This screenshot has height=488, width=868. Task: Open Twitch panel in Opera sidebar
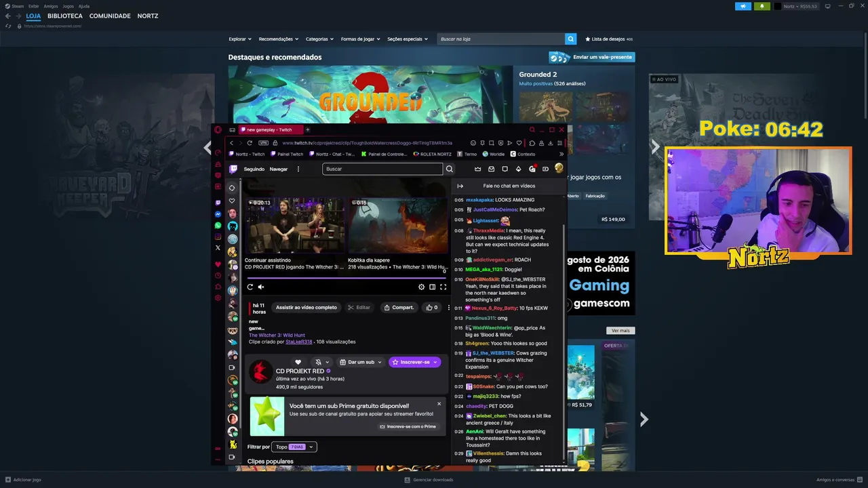click(218, 203)
